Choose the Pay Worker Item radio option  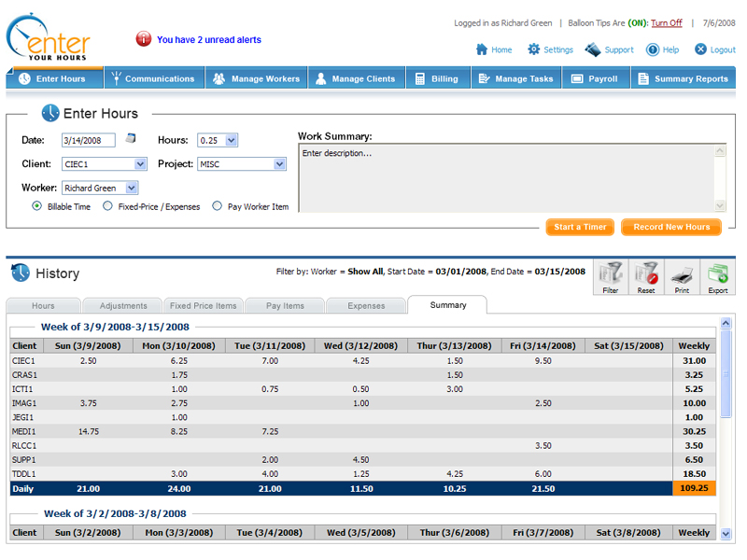[x=218, y=206]
